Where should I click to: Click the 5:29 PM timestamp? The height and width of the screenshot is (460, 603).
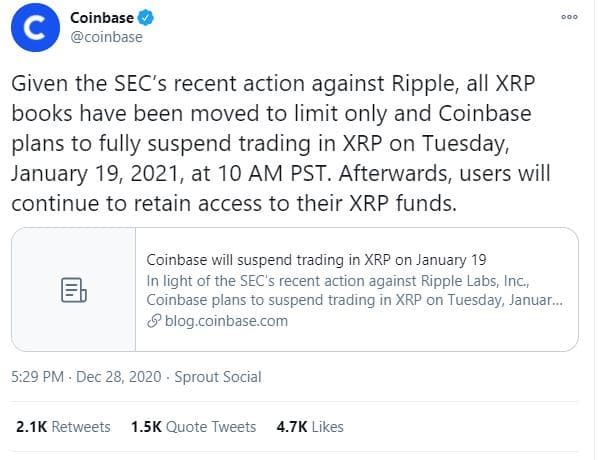point(39,377)
